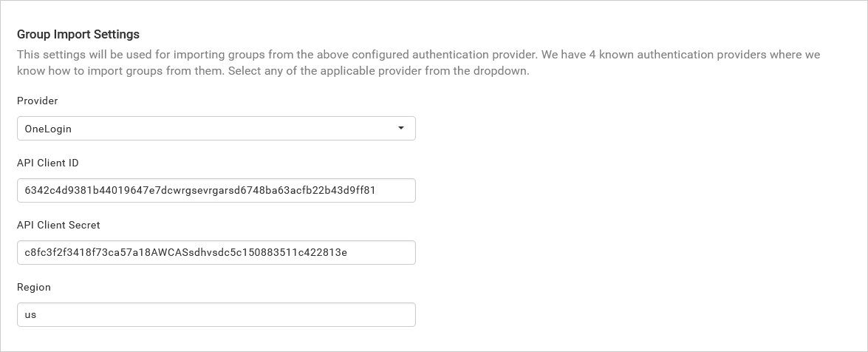Image resolution: width=868 pixels, height=352 pixels.
Task: Click the Provider field label
Action: [x=37, y=101]
